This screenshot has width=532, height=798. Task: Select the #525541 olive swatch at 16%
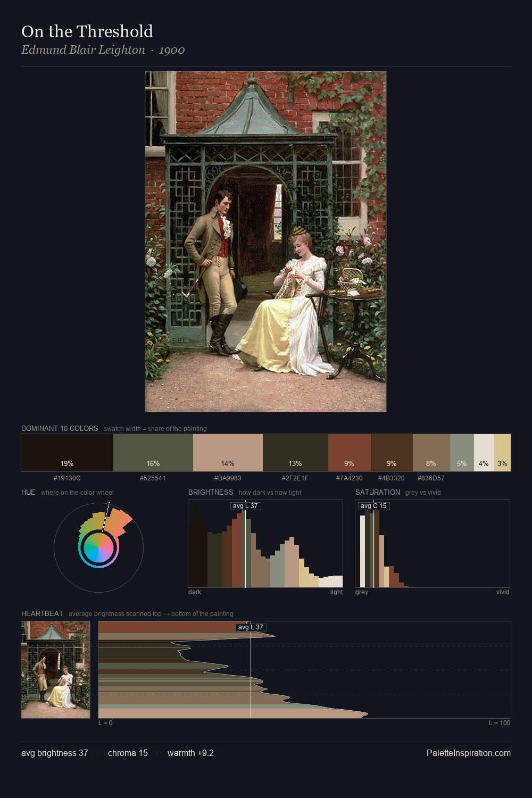[x=153, y=453]
